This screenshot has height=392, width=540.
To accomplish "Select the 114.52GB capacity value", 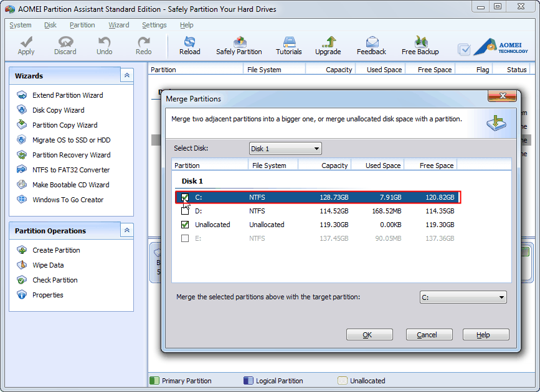I will pyautogui.click(x=334, y=211).
